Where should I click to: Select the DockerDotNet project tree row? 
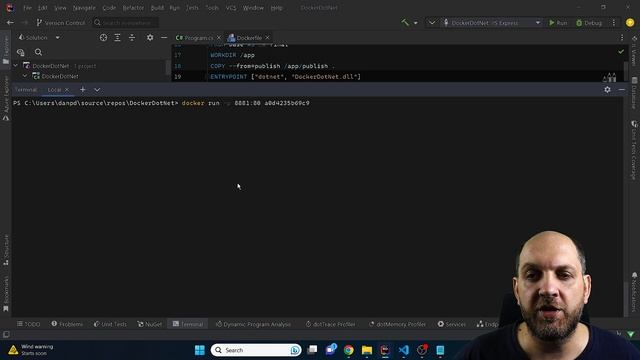tap(90, 76)
